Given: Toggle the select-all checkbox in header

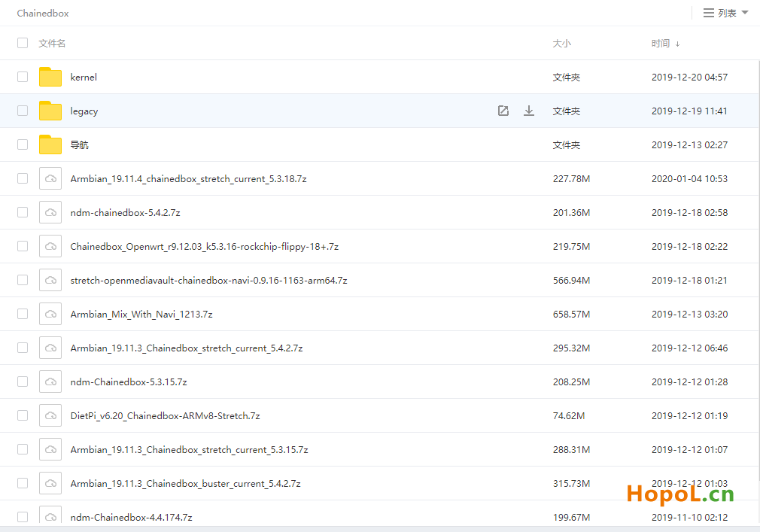Looking at the screenshot, I should point(23,43).
